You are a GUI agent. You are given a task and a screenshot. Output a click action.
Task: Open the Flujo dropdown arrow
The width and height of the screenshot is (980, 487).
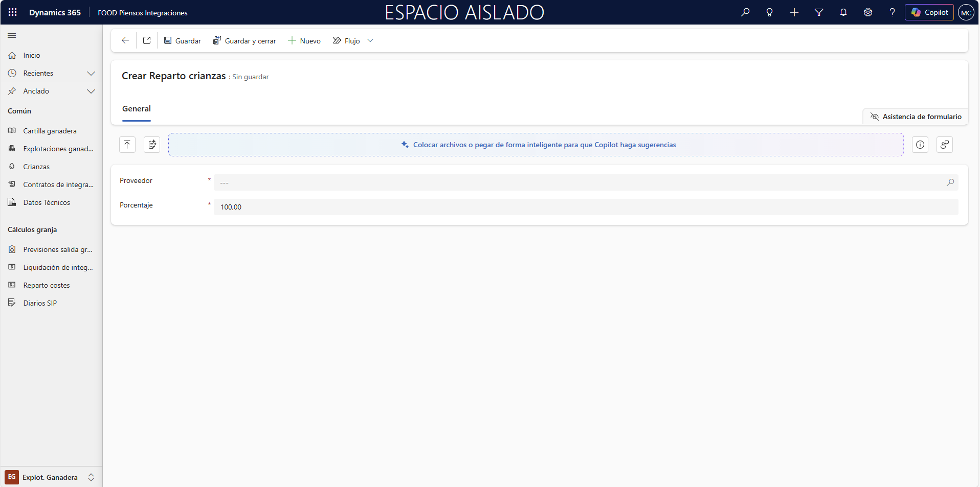pos(370,40)
